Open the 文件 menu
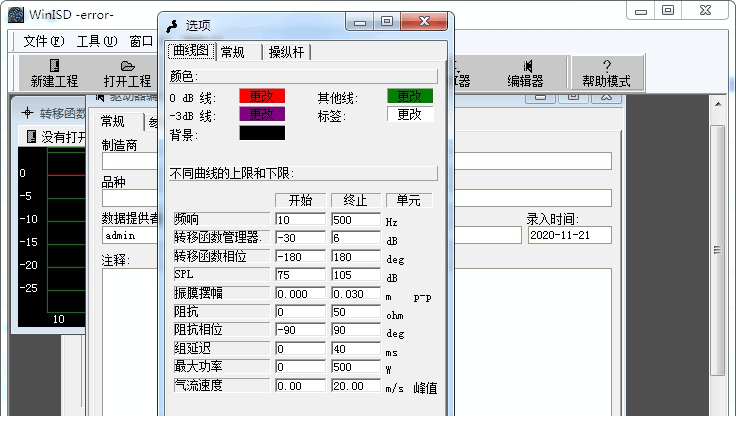This screenshot has height=432, width=736. pyautogui.click(x=44, y=41)
